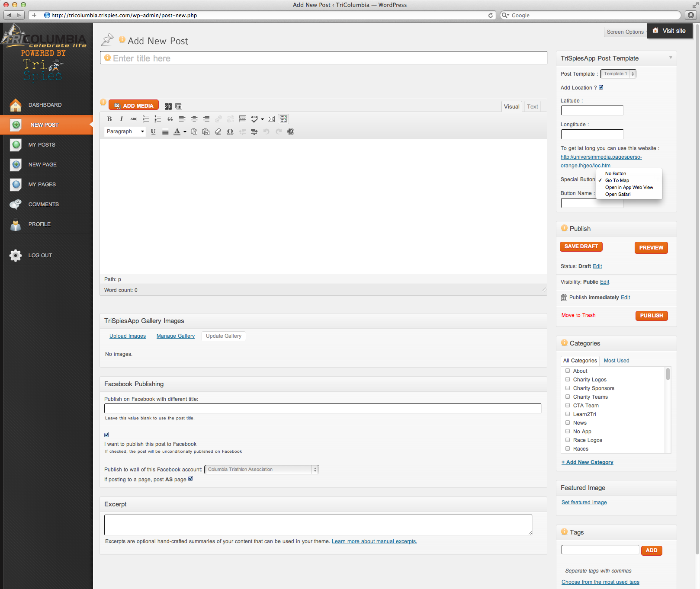Switch editor to Visual tab
The image size is (700, 589).
(x=512, y=106)
